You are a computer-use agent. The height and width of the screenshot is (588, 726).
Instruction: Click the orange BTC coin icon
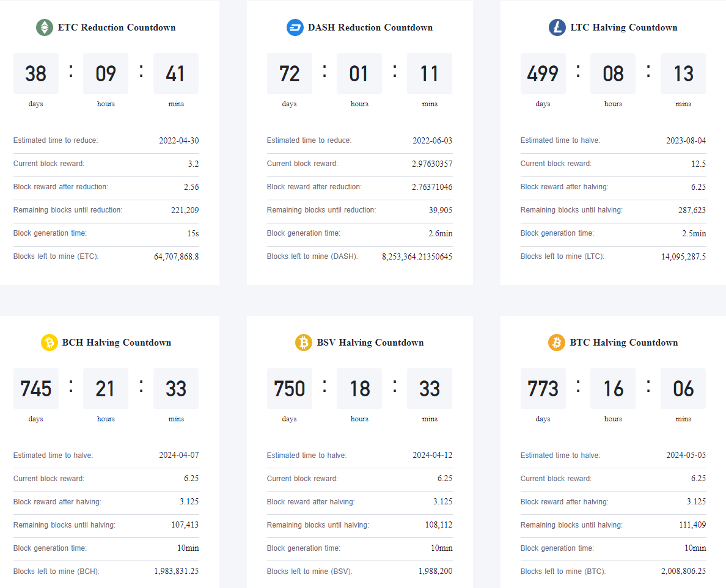pyautogui.click(x=557, y=343)
